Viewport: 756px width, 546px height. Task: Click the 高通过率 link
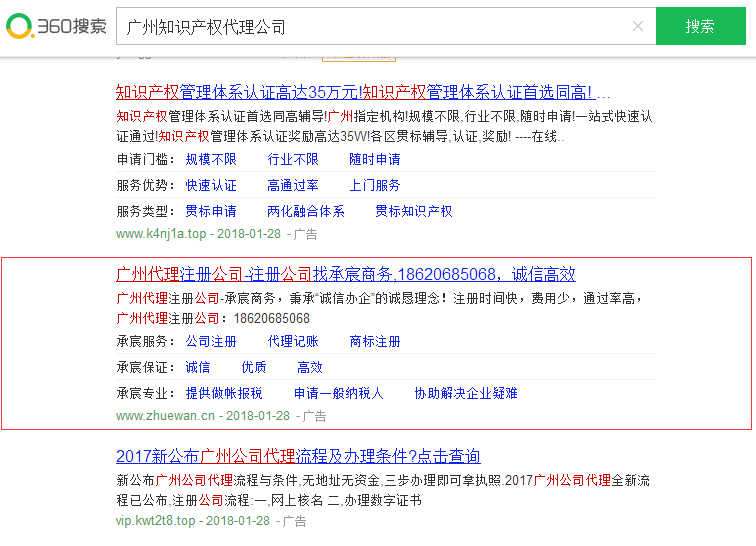pyautogui.click(x=293, y=185)
